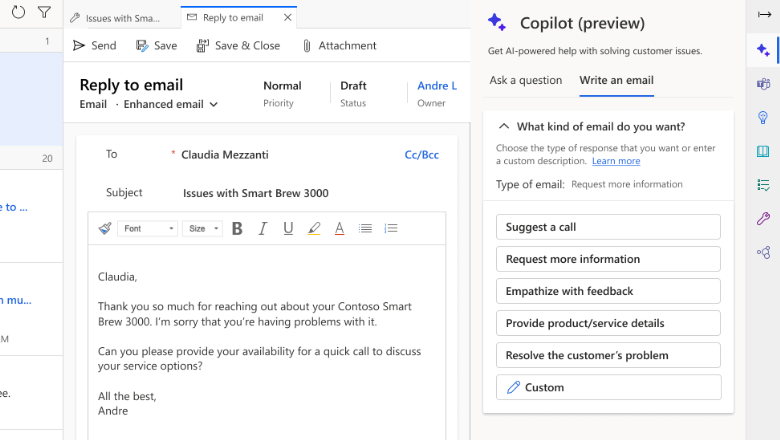This screenshot has height=440, width=780.
Task: Open the font Size dropdown
Action: pos(203,229)
